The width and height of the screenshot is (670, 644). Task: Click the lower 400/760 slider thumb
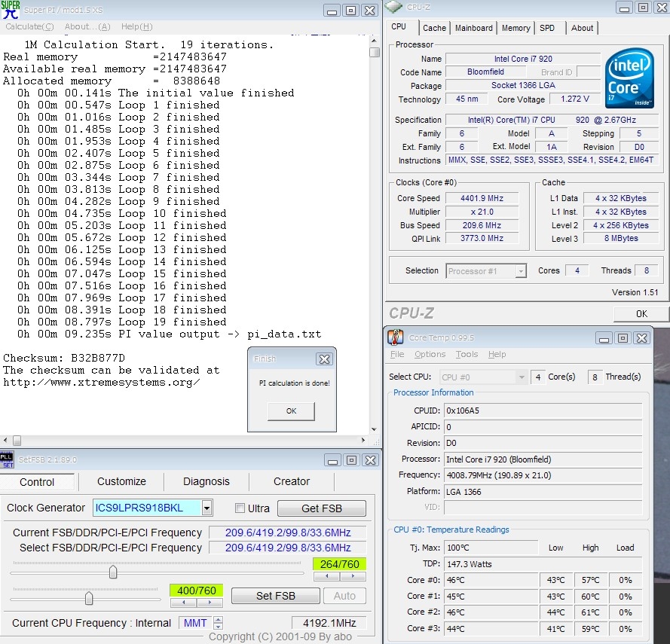pyautogui.click(x=89, y=598)
